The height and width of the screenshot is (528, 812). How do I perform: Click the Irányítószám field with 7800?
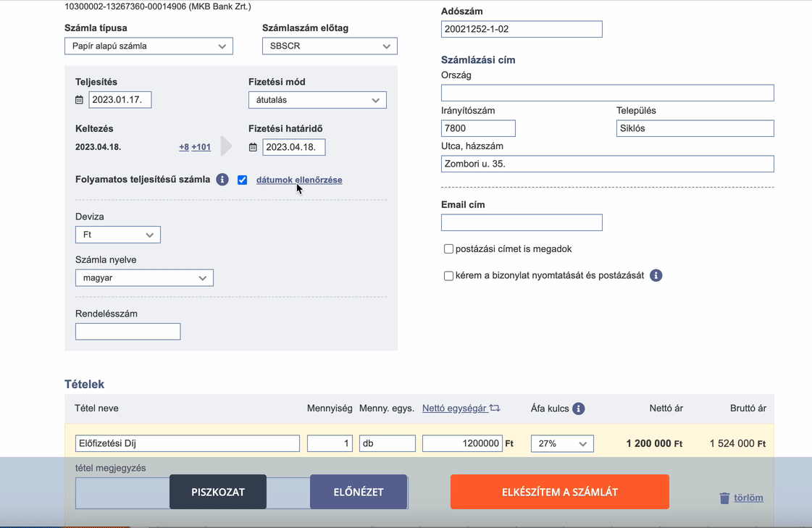pos(478,128)
